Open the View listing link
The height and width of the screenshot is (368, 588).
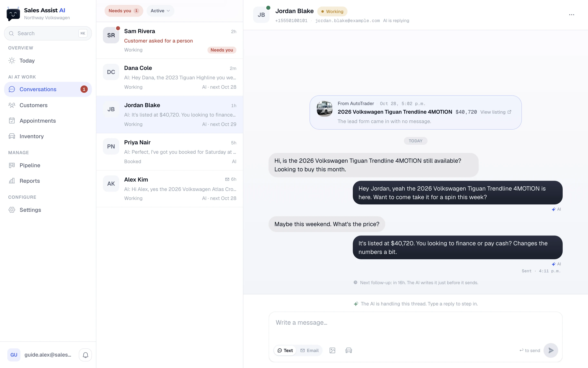[x=496, y=112]
